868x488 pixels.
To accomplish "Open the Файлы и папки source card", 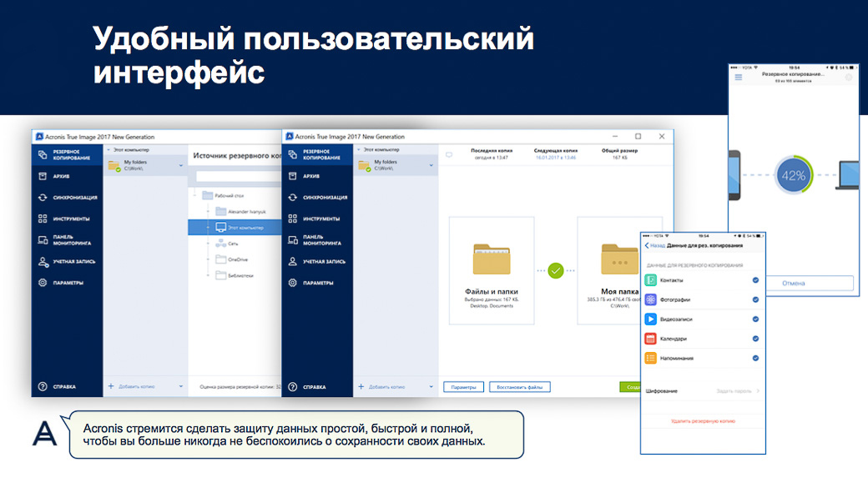I will click(492, 270).
